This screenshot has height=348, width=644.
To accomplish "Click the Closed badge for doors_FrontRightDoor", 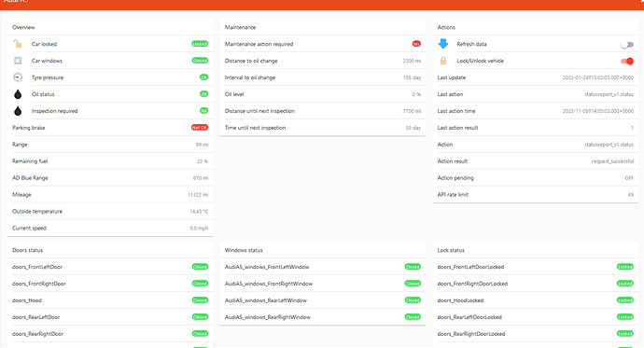I will coord(200,284).
